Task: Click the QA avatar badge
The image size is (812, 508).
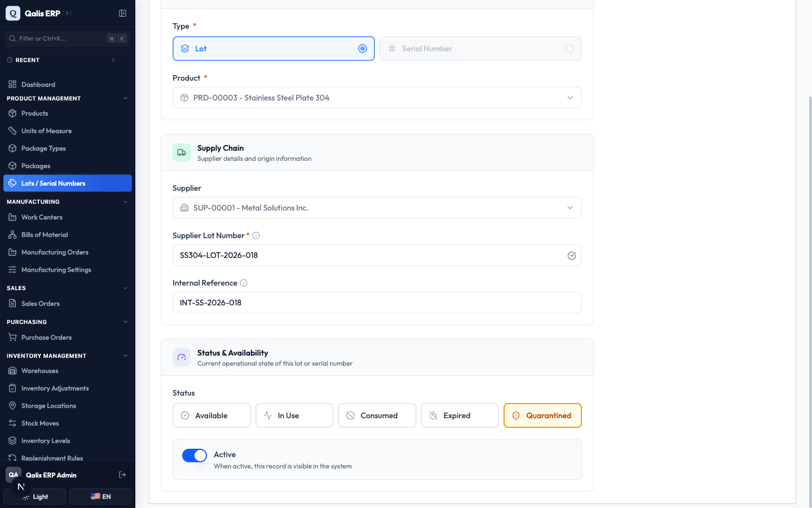Action: (14, 475)
